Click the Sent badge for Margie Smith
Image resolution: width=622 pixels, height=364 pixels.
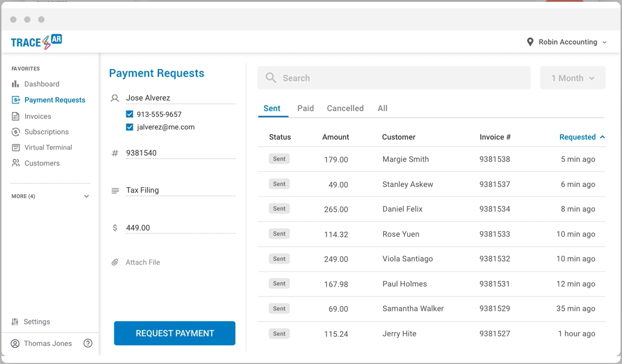click(x=279, y=159)
